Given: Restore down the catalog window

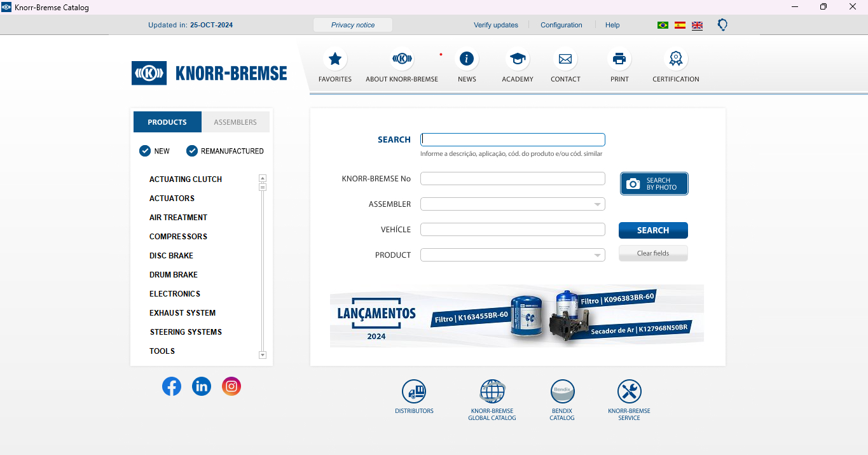Looking at the screenshot, I should pos(823,7).
